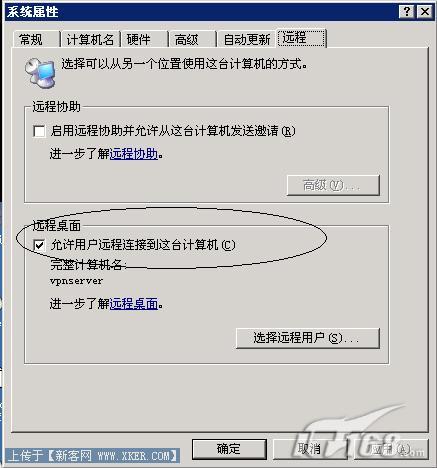This screenshot has width=437, height=468.
Task: Confirm with the 确定 button
Action: [x=229, y=449]
